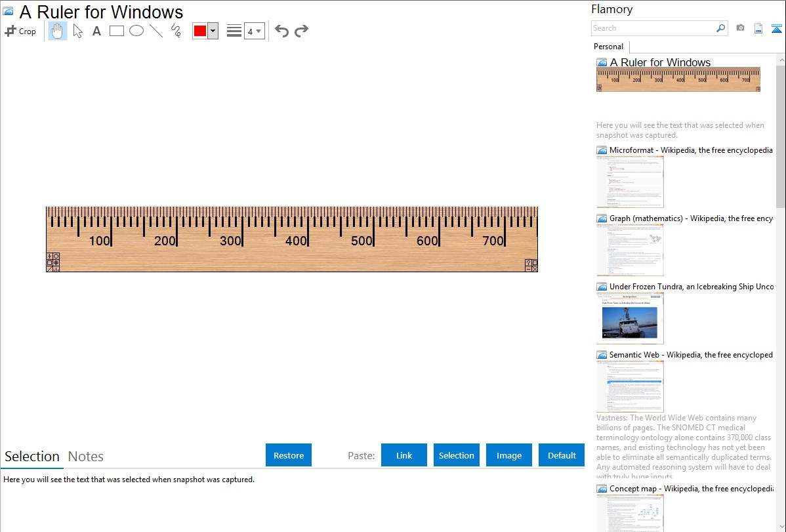Open the icebreaking ship snapshot thumbnail

tap(630, 318)
